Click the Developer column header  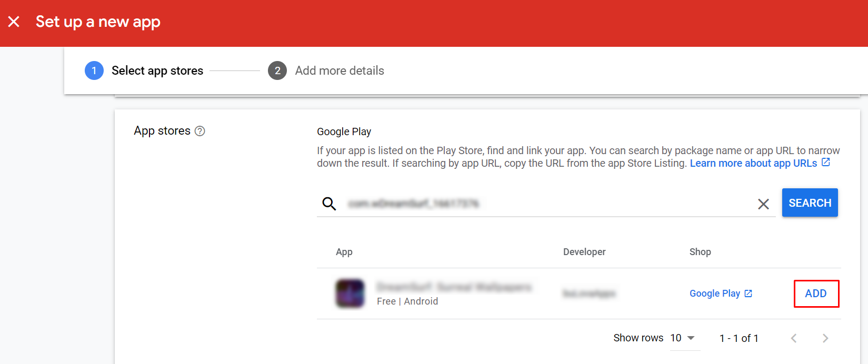[x=584, y=252]
